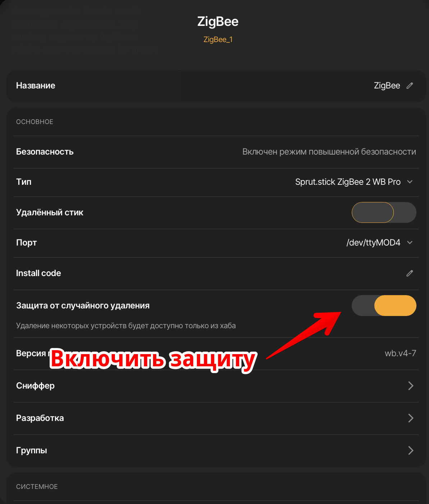Open Разработка via its chevron arrow
The width and height of the screenshot is (429, 504).
point(411,418)
